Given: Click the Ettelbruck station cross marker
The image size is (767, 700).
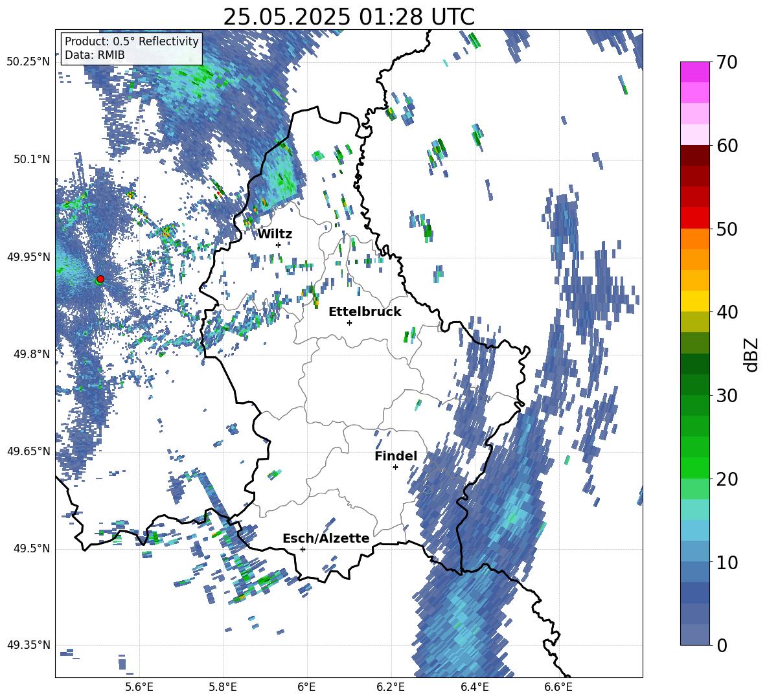Looking at the screenshot, I should [x=349, y=322].
